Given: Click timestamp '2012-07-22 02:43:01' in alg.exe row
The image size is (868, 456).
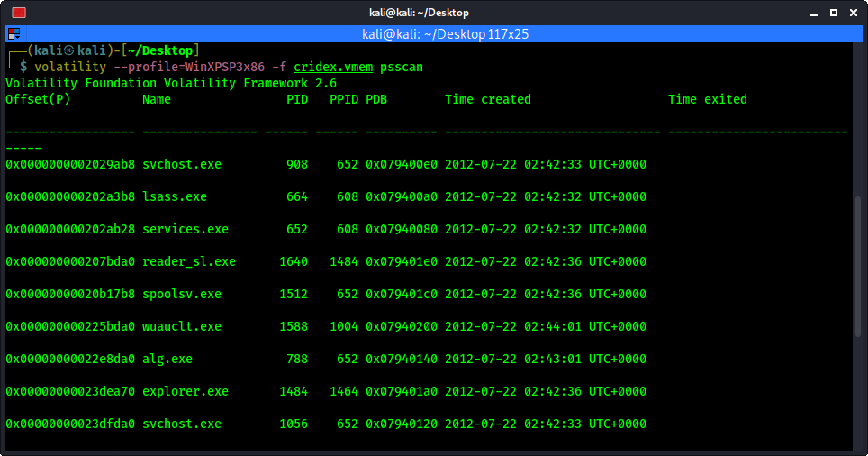Looking at the screenshot, I should click(513, 359).
